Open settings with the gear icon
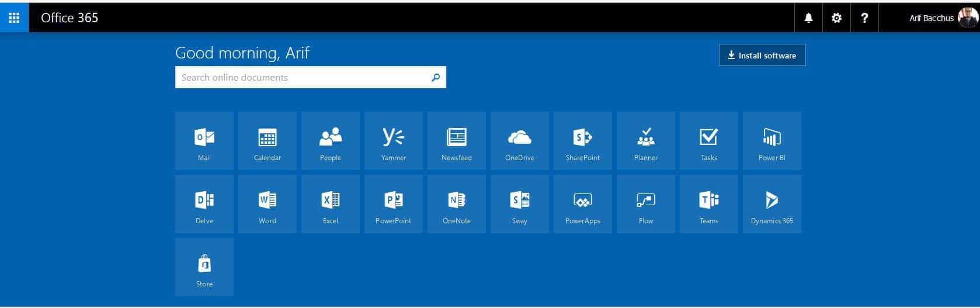 [x=836, y=18]
